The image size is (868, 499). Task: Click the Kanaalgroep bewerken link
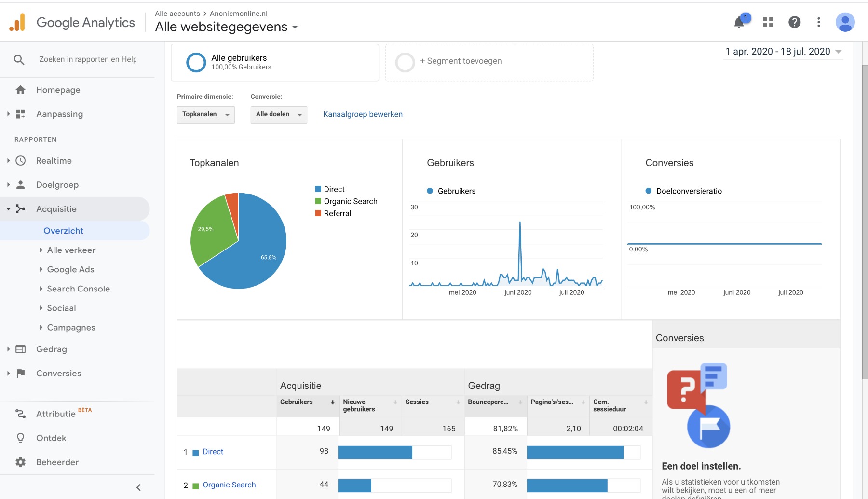[363, 114]
